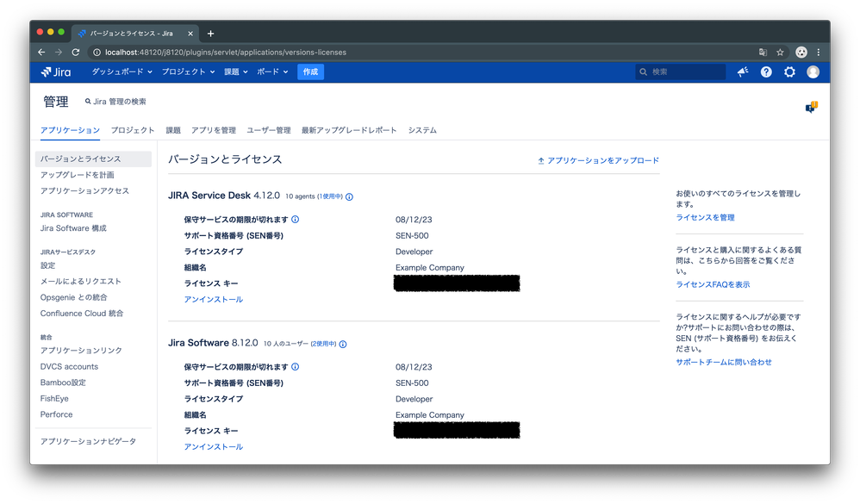Expand the プロジェクト dropdown menu
Screen dimensions: 860x504
pos(188,72)
